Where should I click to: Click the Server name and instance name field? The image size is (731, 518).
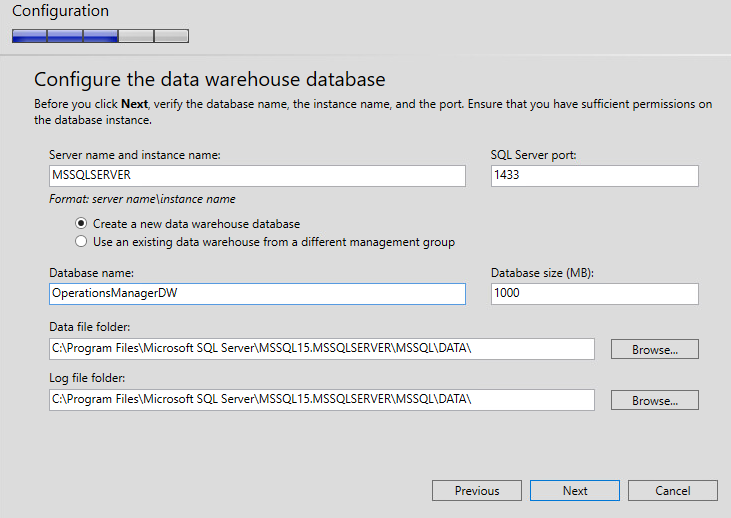coord(257,176)
